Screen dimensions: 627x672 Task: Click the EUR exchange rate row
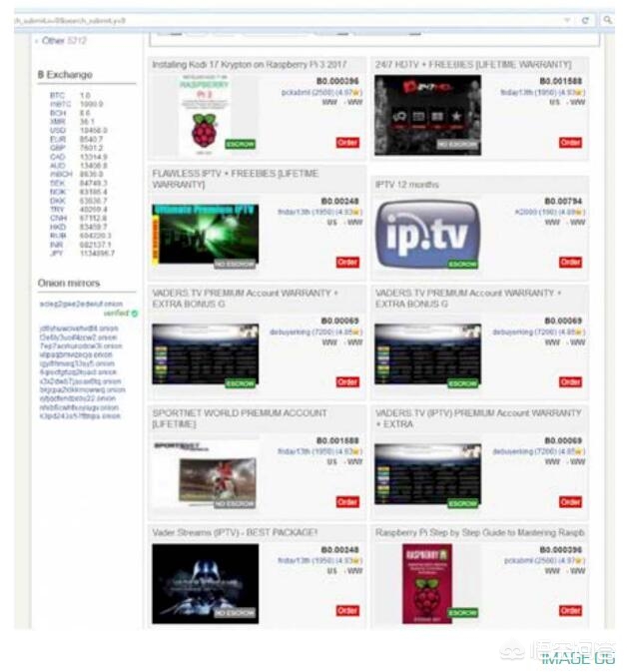click(76, 139)
